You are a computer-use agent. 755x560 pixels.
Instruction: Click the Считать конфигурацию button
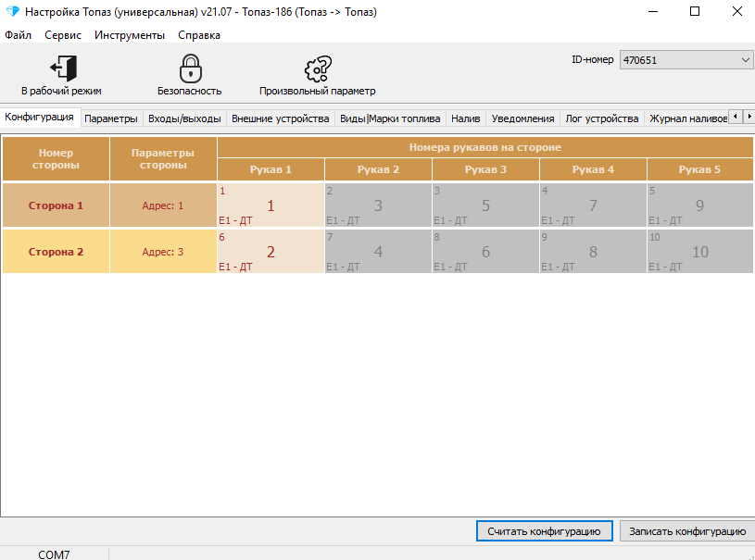point(544,531)
